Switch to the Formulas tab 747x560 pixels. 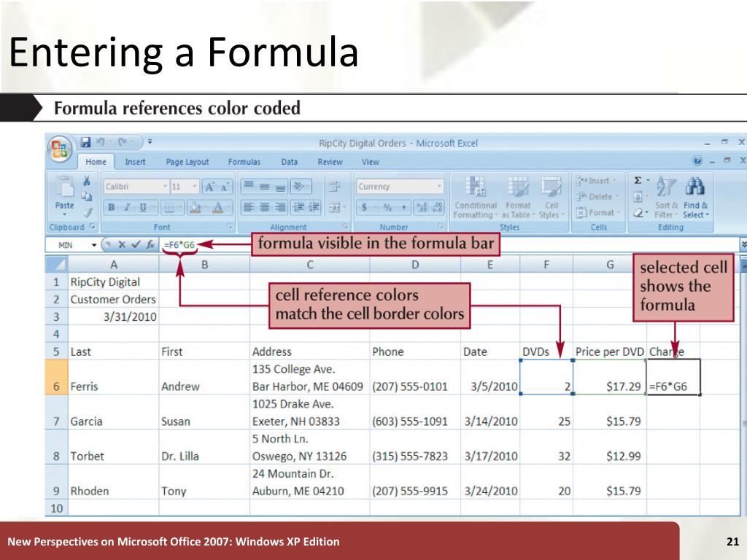tap(244, 162)
